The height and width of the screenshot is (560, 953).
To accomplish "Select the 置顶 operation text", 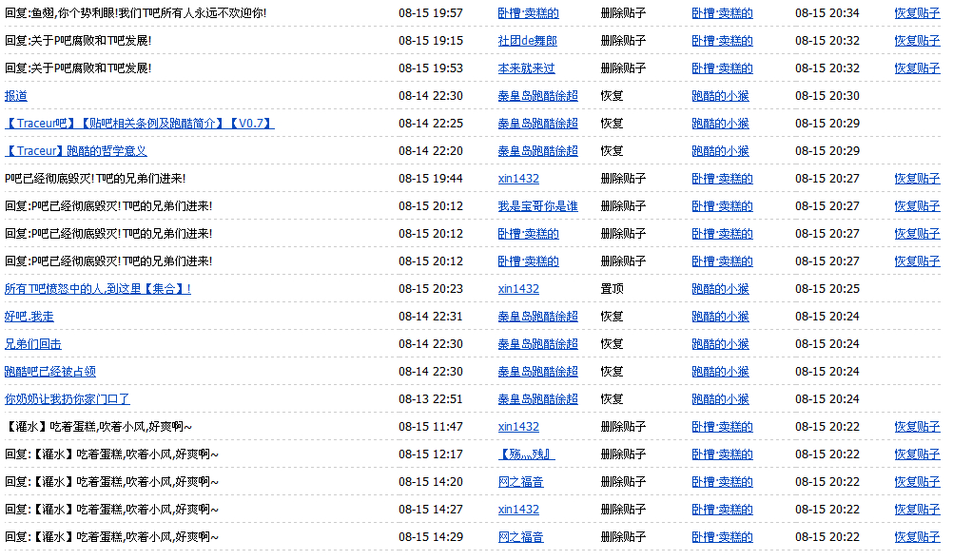I will point(613,289).
